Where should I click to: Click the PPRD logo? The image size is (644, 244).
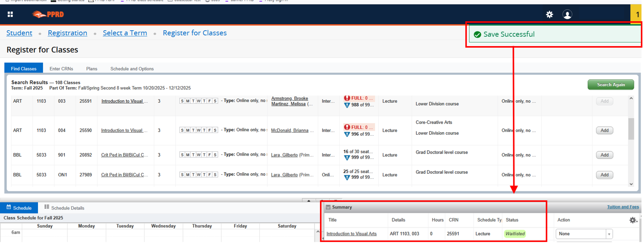pyautogui.click(x=48, y=14)
